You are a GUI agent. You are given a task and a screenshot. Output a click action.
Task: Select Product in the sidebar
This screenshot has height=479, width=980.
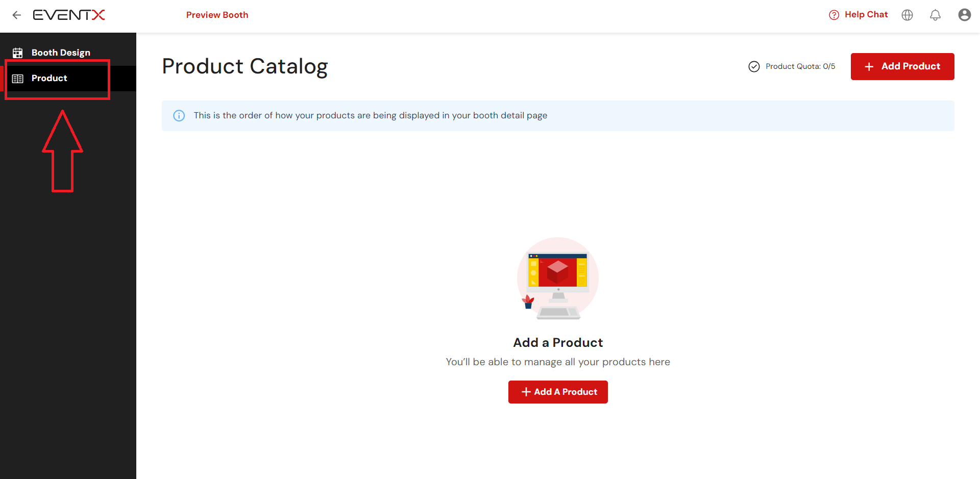coord(68,79)
